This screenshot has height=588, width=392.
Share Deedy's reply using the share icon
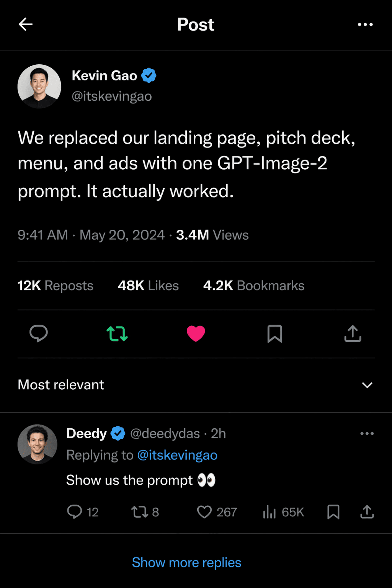pyautogui.click(x=367, y=512)
